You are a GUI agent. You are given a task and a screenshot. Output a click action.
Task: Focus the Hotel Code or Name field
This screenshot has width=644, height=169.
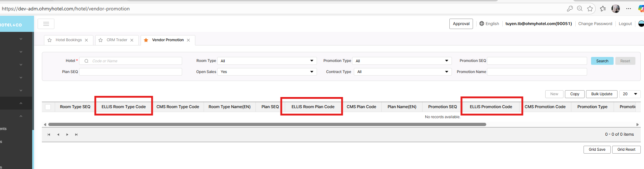tap(131, 61)
